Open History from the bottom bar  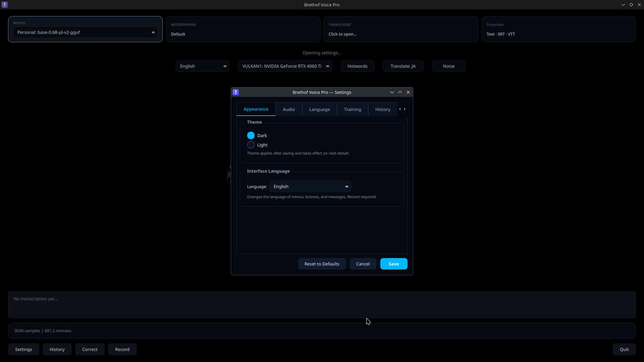pos(57,349)
